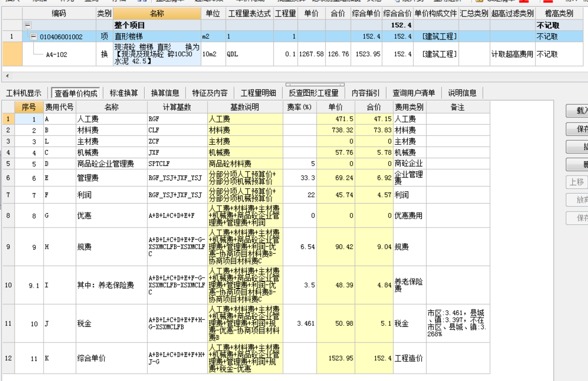This screenshot has width=588, height=381.
Task: Click the 类别 column header
Action: 104,13
